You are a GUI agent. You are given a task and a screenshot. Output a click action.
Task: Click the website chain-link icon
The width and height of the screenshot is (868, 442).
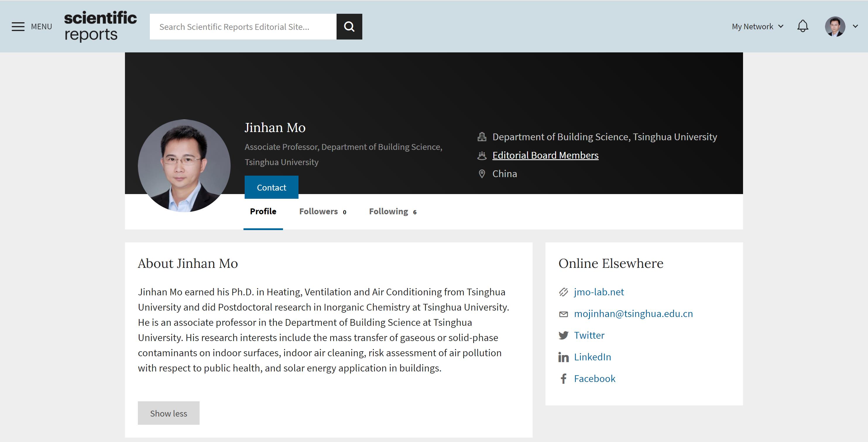click(x=563, y=292)
